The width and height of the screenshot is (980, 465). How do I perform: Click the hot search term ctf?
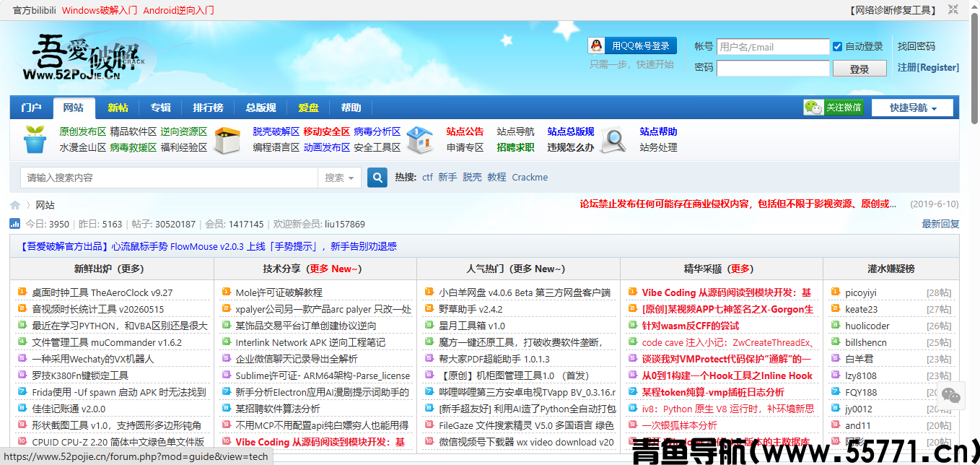(x=428, y=177)
